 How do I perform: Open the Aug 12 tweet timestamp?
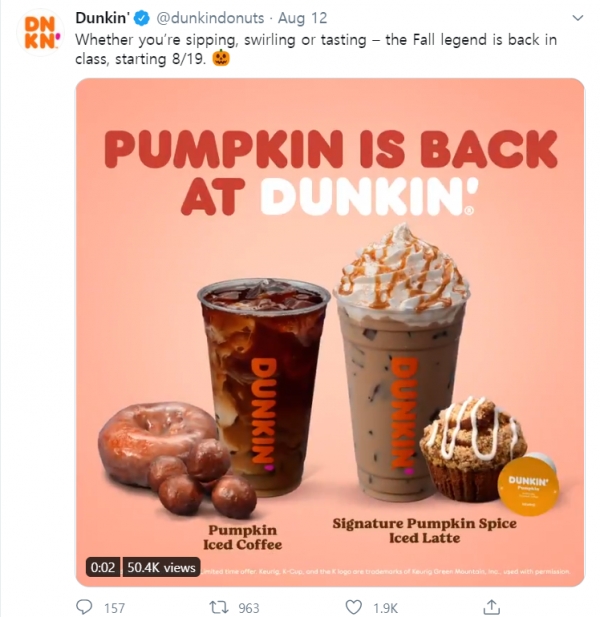coord(302,18)
